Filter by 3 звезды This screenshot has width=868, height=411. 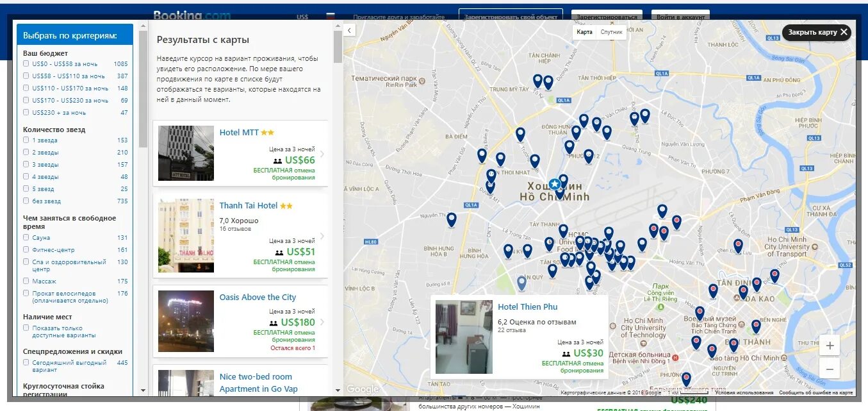click(x=26, y=165)
